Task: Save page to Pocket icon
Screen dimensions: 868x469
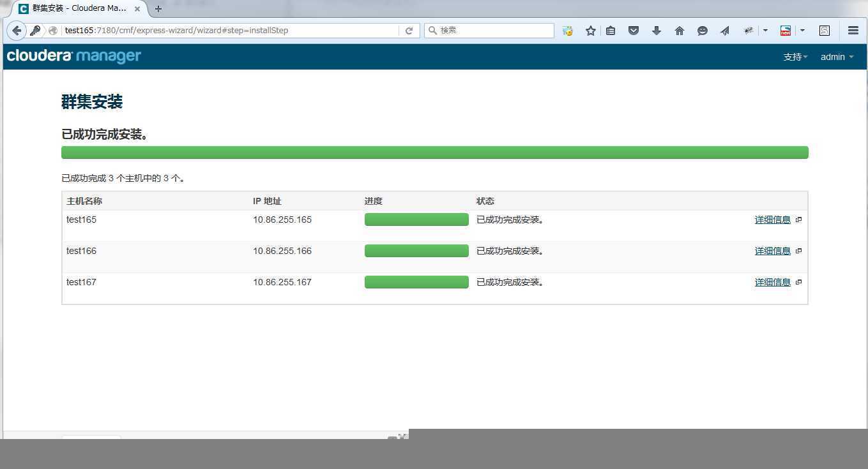Action: [634, 30]
